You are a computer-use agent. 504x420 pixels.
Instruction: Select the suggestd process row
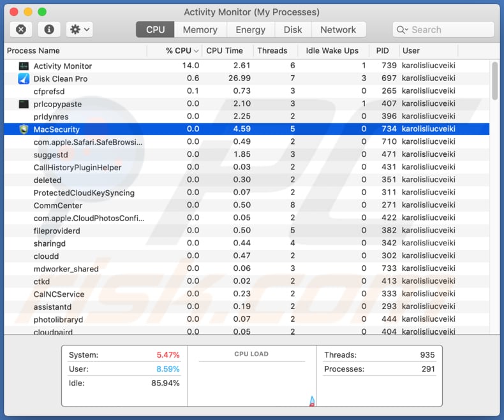point(247,154)
